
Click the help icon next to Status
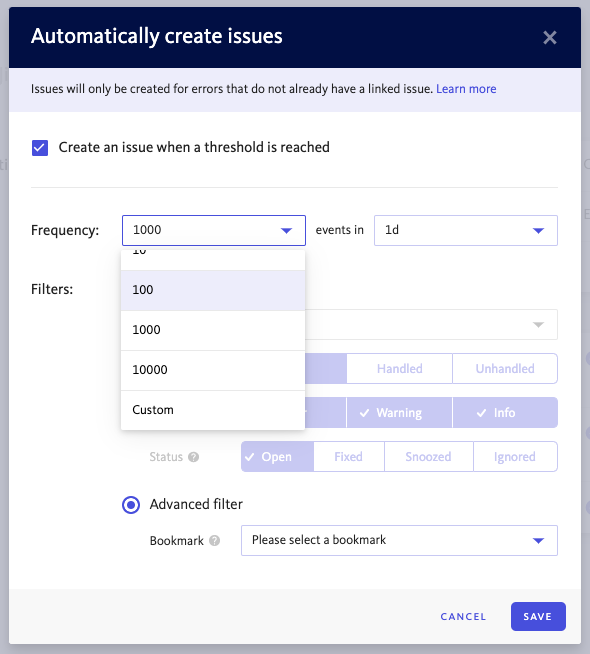click(193, 457)
